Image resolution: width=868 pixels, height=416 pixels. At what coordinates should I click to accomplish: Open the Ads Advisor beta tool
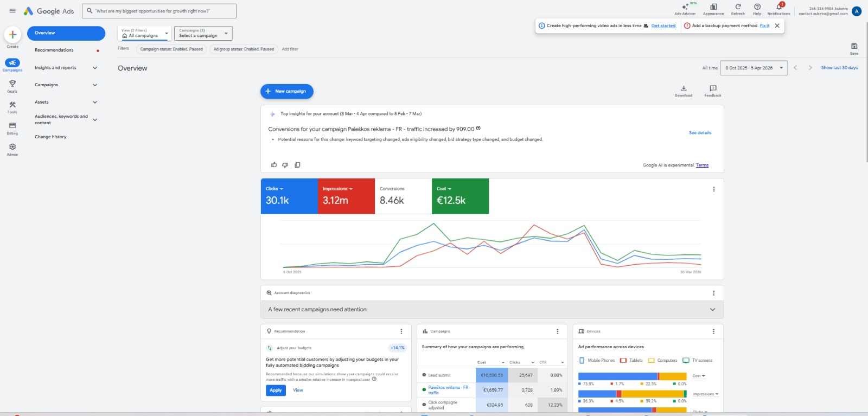(x=685, y=9)
